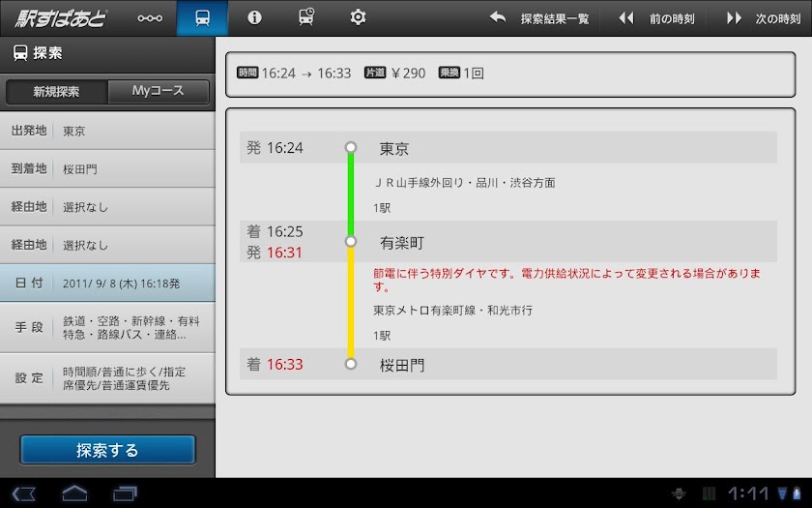Switch to Myコース tab
This screenshot has width=812, height=508.
pyautogui.click(x=159, y=92)
